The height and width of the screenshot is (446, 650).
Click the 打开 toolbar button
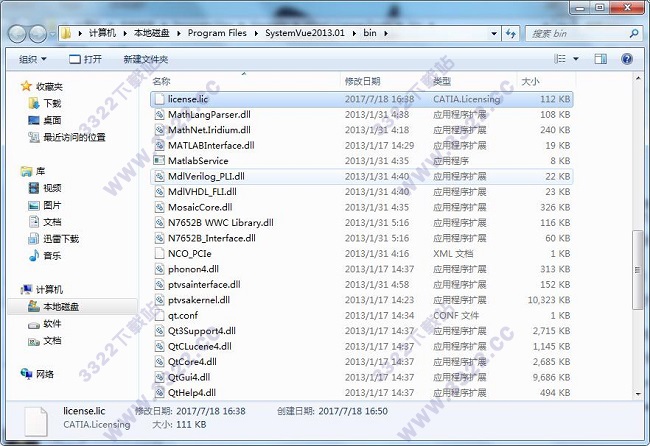point(85,59)
